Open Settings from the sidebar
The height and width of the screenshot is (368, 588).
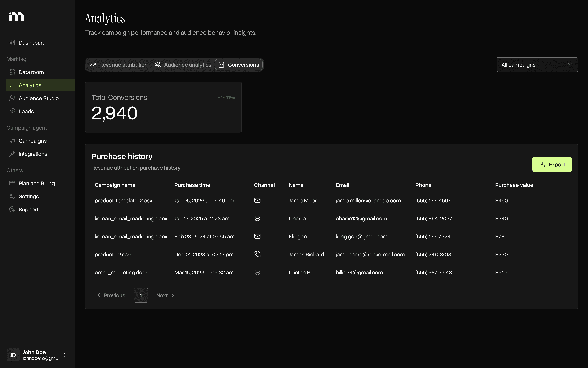(x=40, y=196)
